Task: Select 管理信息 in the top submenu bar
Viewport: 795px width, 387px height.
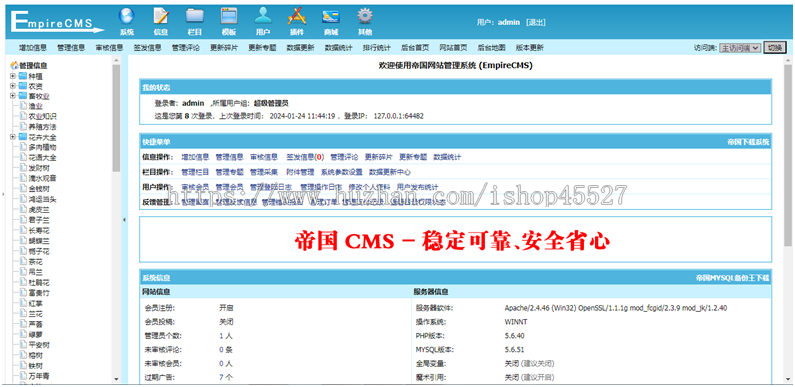Action: point(71,48)
